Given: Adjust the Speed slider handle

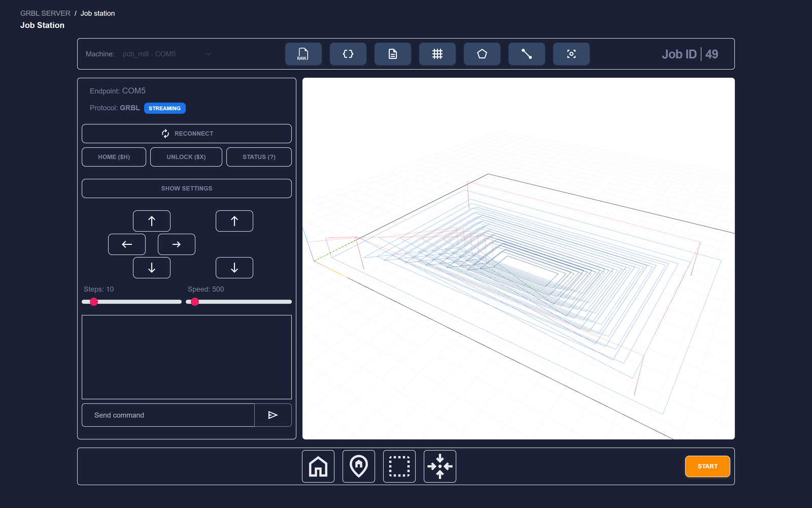Looking at the screenshot, I should (x=195, y=302).
